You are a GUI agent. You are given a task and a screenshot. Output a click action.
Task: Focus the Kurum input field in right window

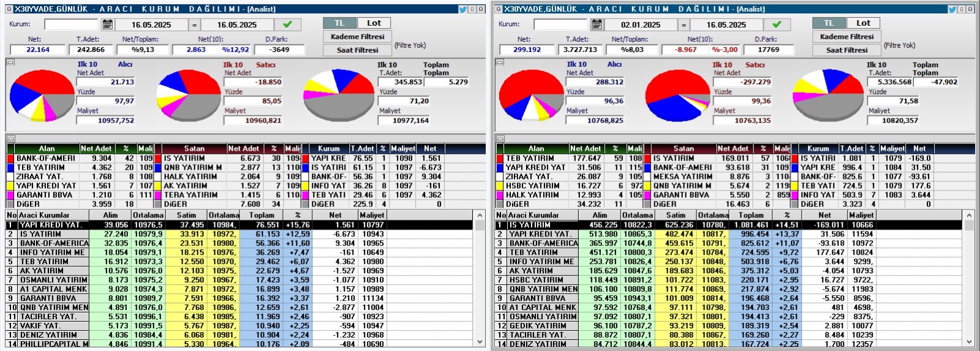coord(560,25)
